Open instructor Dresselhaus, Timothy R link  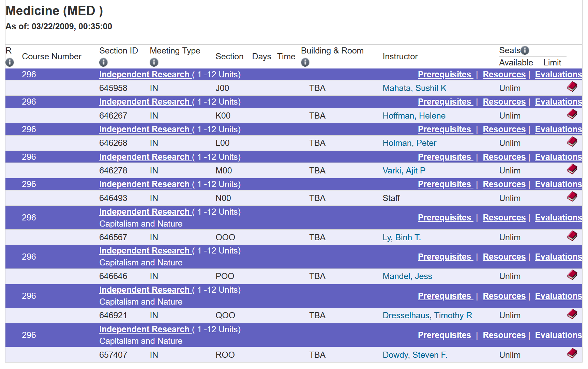(x=427, y=315)
